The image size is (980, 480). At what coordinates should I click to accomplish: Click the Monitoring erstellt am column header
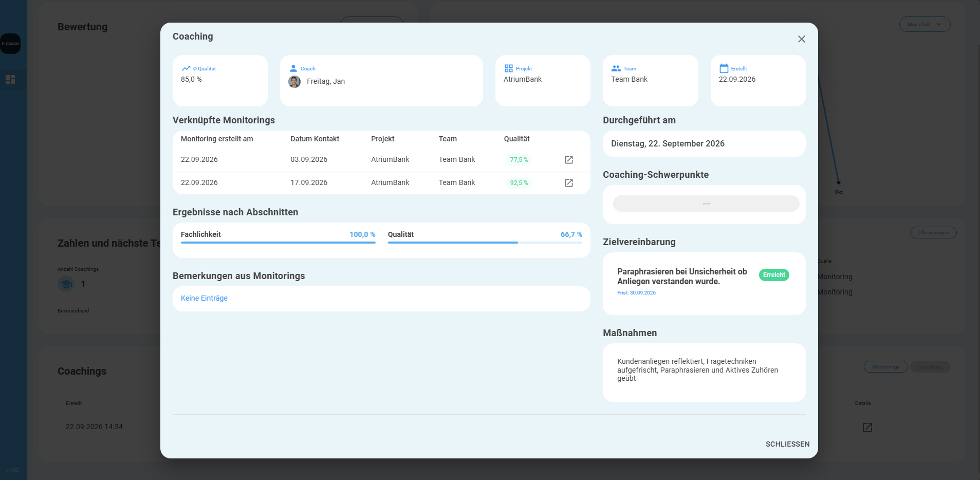tap(217, 139)
